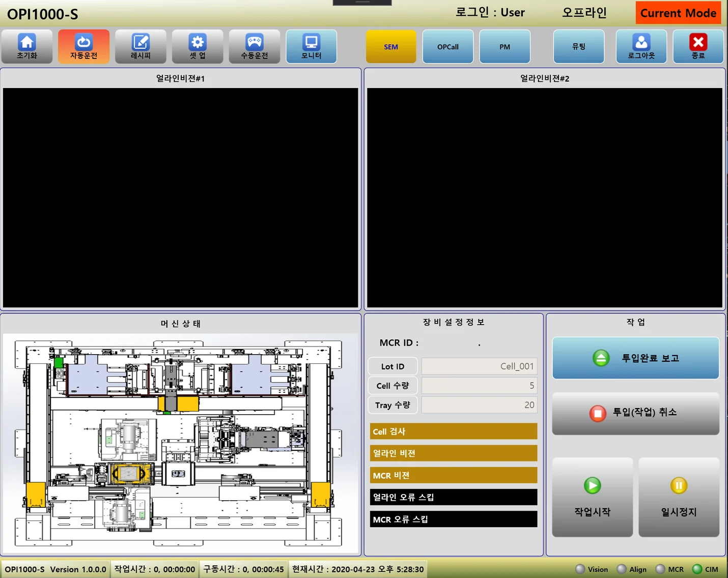This screenshot has width=728, height=578.
Task: Click the 얼라인비젼#2 camera view
Action: (545, 198)
